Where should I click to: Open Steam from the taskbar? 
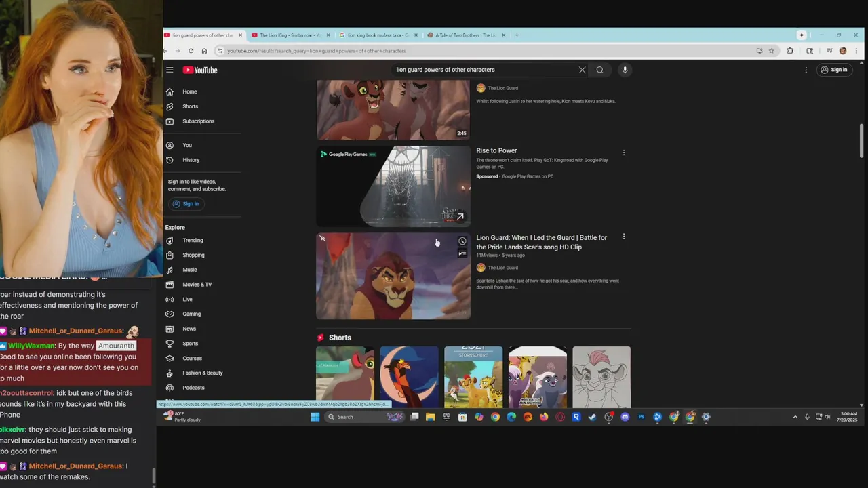592,417
